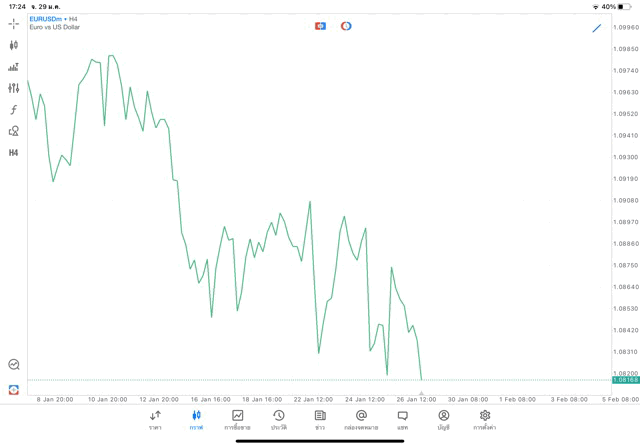Open the chart settings sliders icon
Screen dimensions: 640x447
tap(14, 88)
